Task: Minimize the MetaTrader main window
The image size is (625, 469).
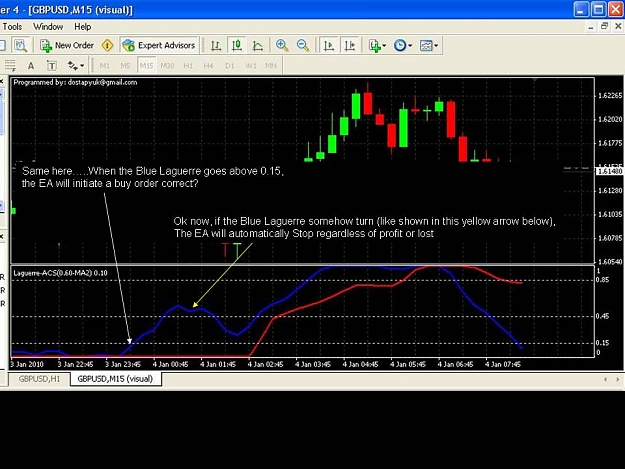Action: coord(581,9)
